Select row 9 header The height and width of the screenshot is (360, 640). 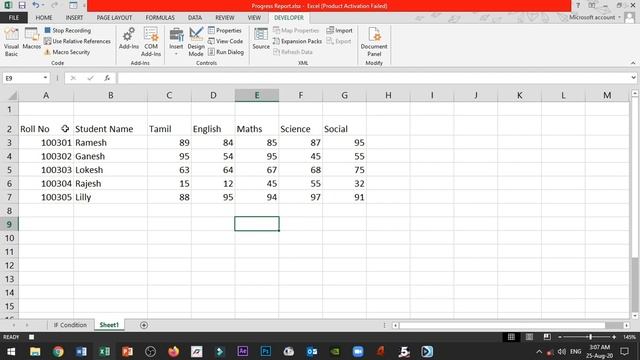[x=9, y=224]
